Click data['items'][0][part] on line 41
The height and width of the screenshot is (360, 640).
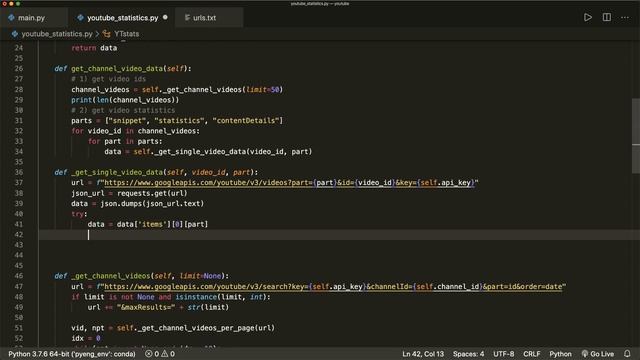tap(162, 224)
